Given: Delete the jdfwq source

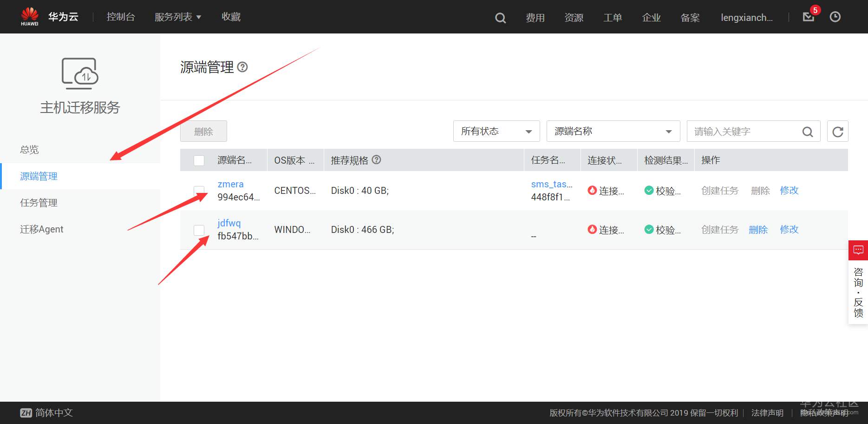Looking at the screenshot, I should click(758, 230).
